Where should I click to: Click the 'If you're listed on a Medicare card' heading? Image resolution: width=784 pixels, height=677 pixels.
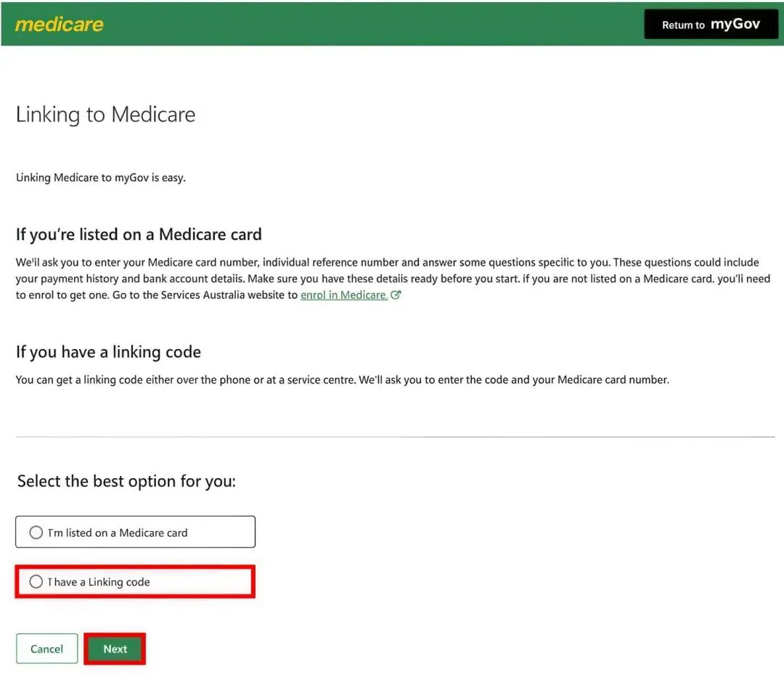coord(139,234)
